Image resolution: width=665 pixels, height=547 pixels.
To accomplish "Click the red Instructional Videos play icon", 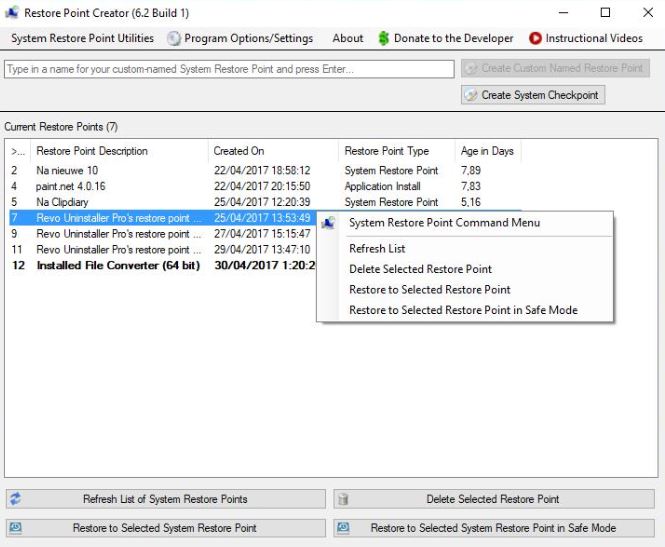I will click(535, 38).
